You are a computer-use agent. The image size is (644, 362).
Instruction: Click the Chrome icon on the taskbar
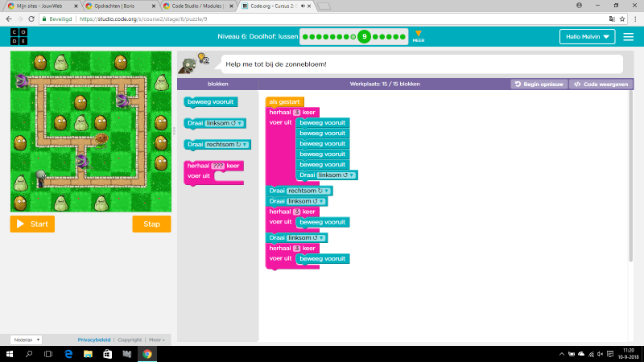tap(147, 354)
